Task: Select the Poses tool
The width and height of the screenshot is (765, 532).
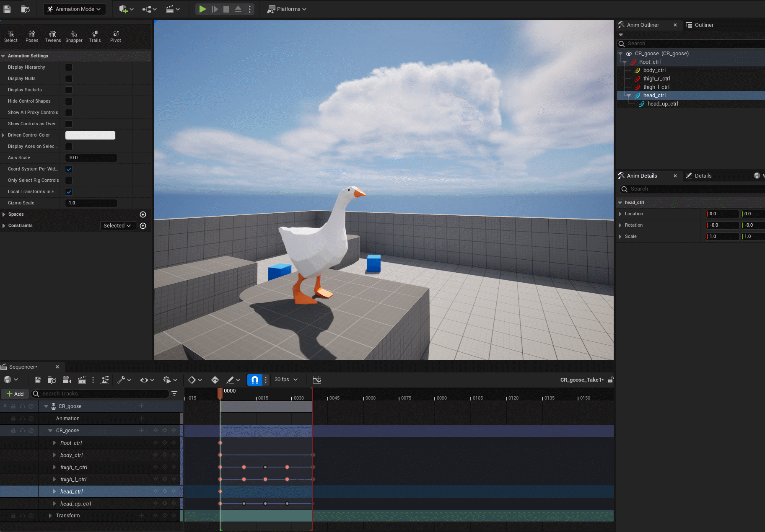Action: (x=32, y=36)
